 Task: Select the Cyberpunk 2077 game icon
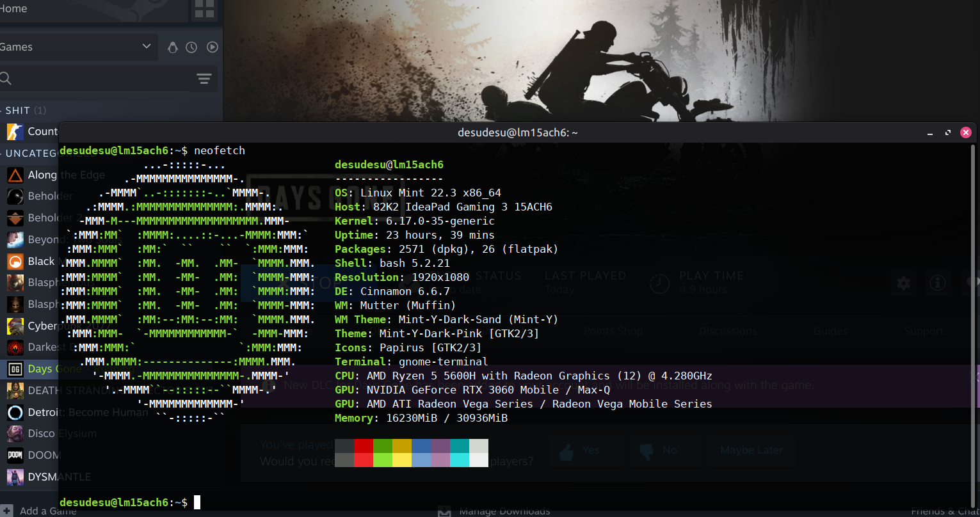[x=15, y=326]
